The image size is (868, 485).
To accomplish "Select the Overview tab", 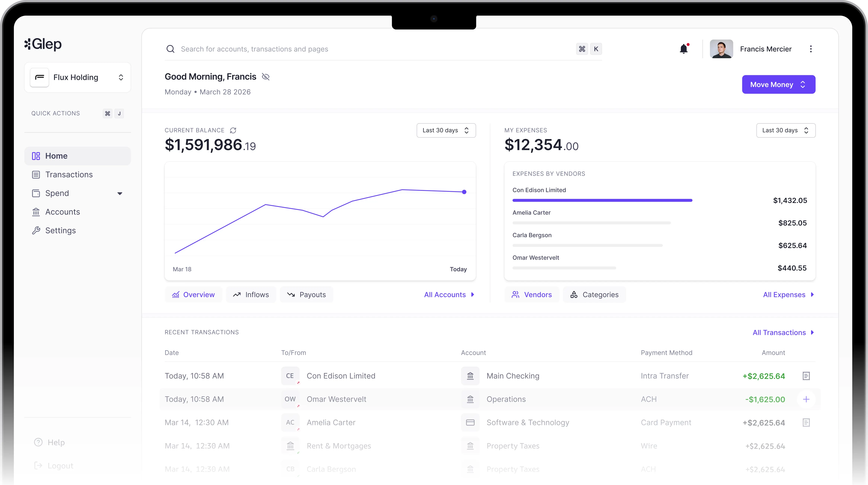I will (x=193, y=294).
